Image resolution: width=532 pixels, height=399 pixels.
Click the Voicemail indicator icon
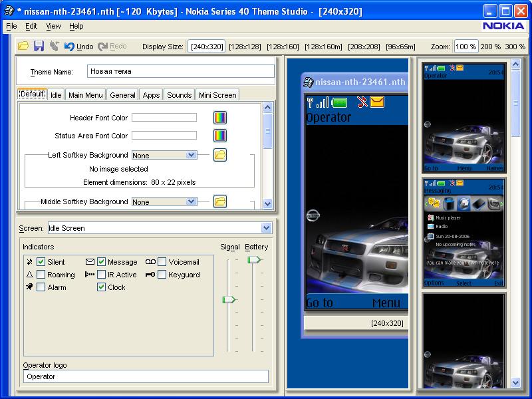[x=151, y=261]
